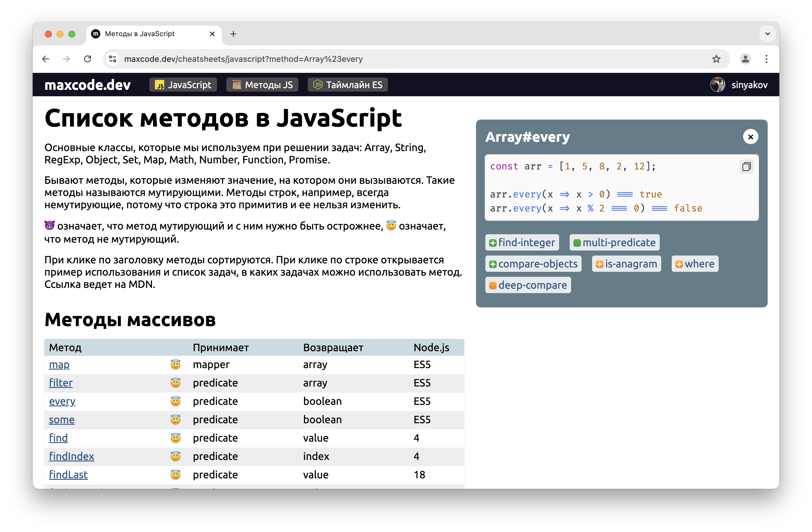Click the sinyakov user avatar
This screenshot has height=532, width=812.
(x=717, y=85)
